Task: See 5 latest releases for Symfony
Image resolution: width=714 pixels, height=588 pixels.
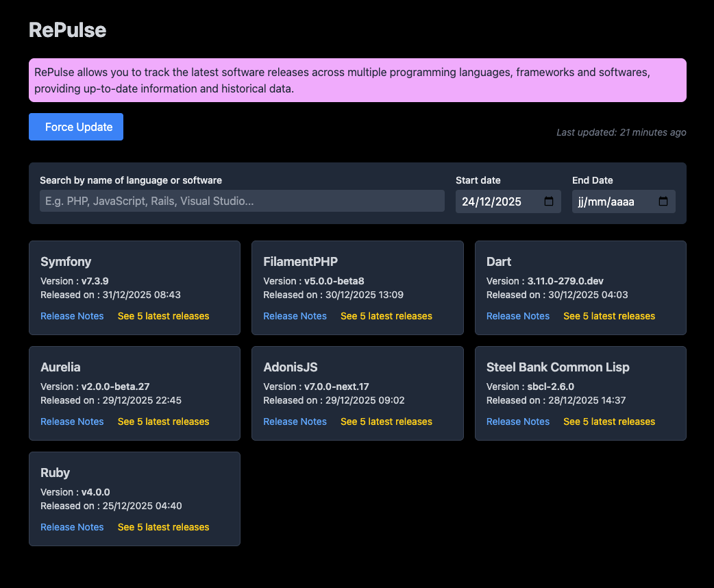Action: click(164, 316)
